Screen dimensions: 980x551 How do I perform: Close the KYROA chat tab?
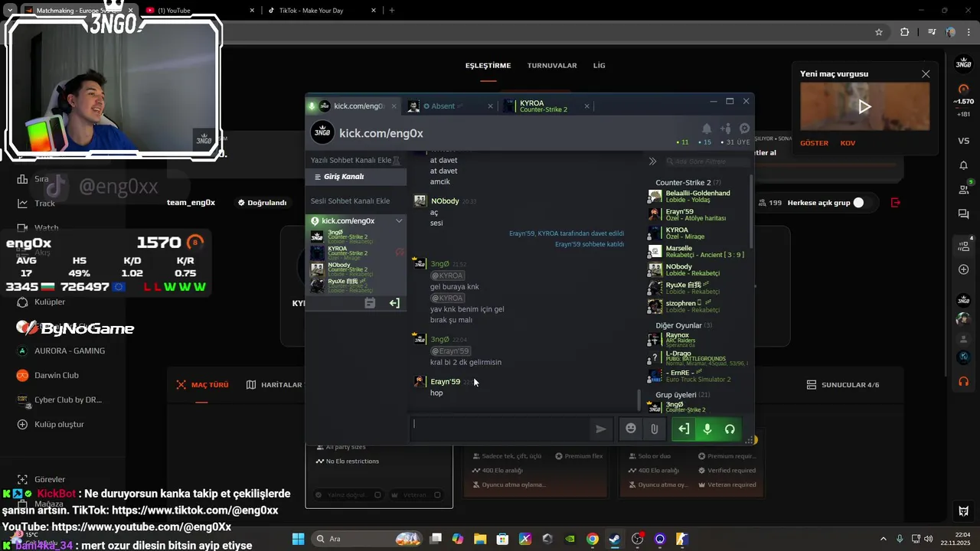587,106
